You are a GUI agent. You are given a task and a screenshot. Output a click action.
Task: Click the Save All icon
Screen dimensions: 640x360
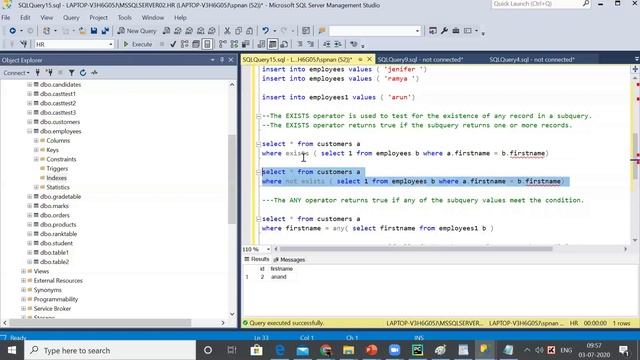click(105, 31)
